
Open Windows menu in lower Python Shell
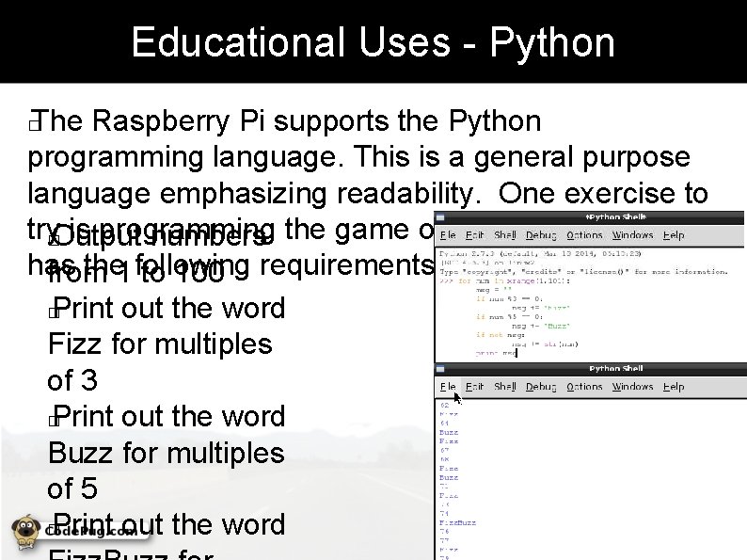[632, 387]
